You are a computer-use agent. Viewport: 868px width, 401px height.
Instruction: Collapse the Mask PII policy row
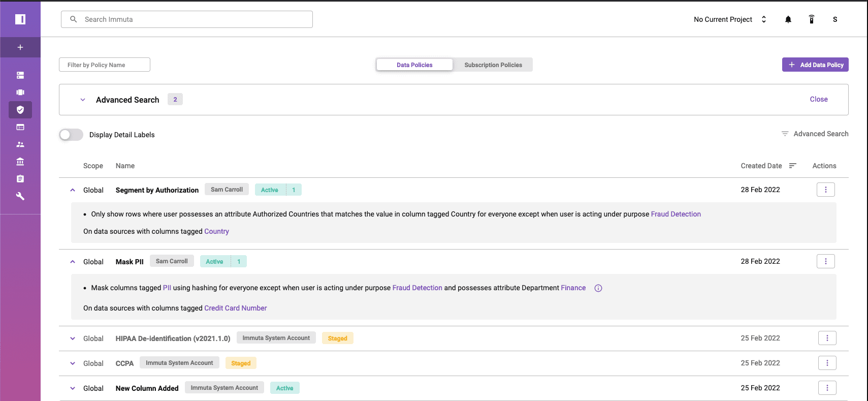pyautogui.click(x=73, y=262)
